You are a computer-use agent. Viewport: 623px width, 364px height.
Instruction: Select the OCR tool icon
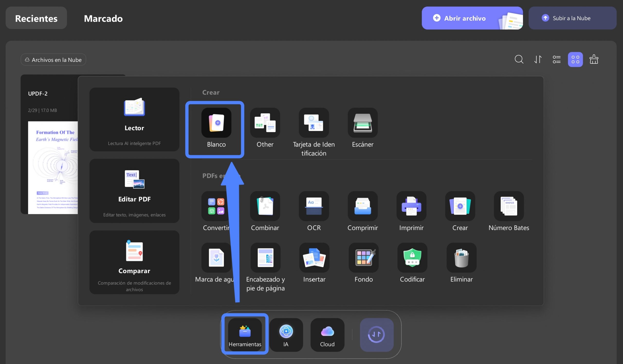[x=314, y=206]
